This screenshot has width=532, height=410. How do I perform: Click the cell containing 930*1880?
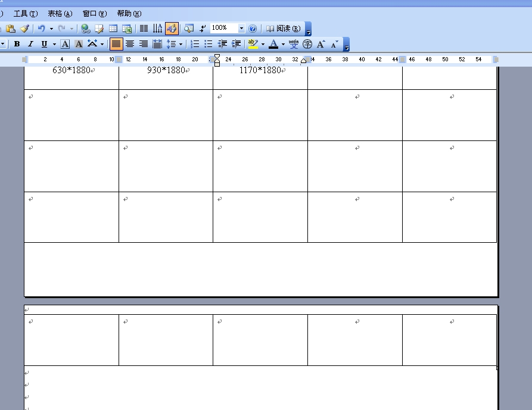pos(166,77)
